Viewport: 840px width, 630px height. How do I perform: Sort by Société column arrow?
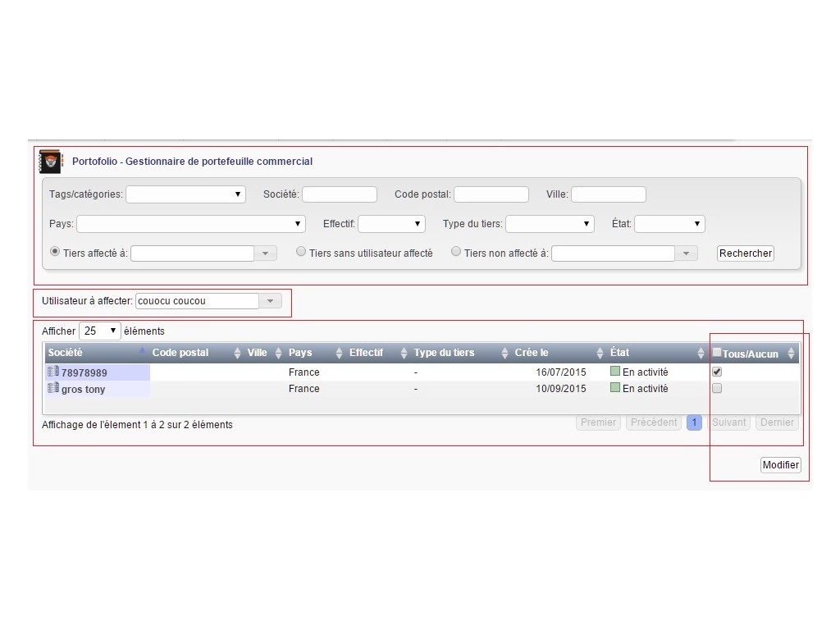142,351
